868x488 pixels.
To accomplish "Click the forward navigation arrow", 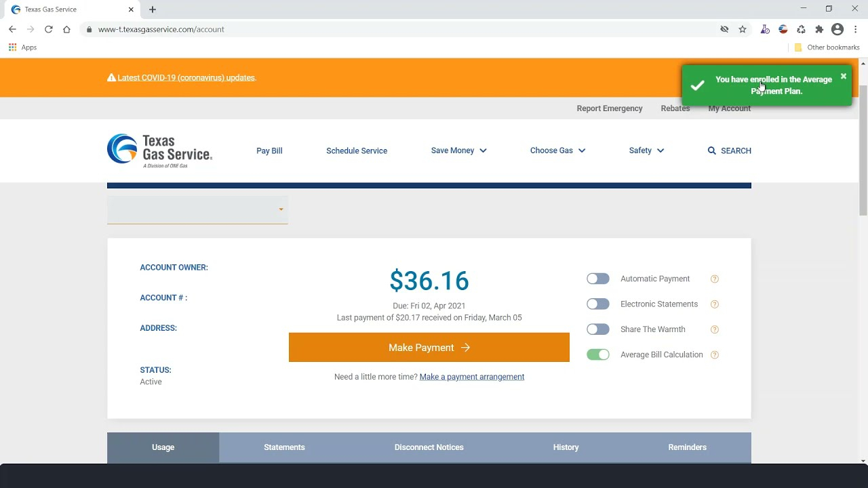I will click(x=31, y=29).
